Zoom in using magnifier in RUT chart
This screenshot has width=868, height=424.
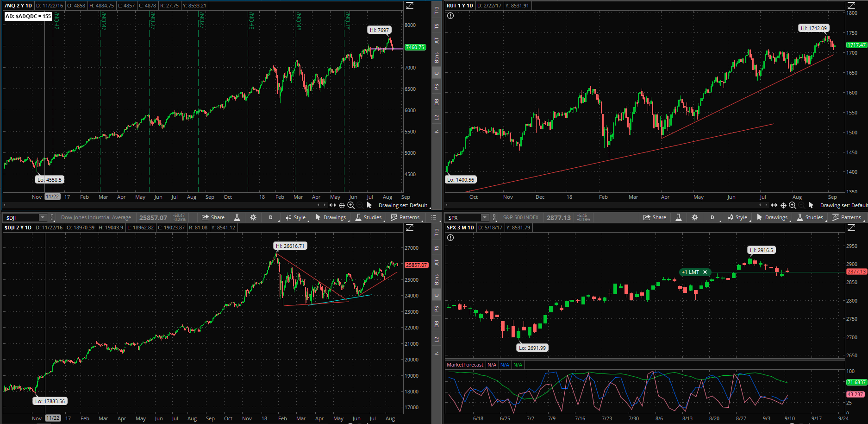[x=793, y=205]
